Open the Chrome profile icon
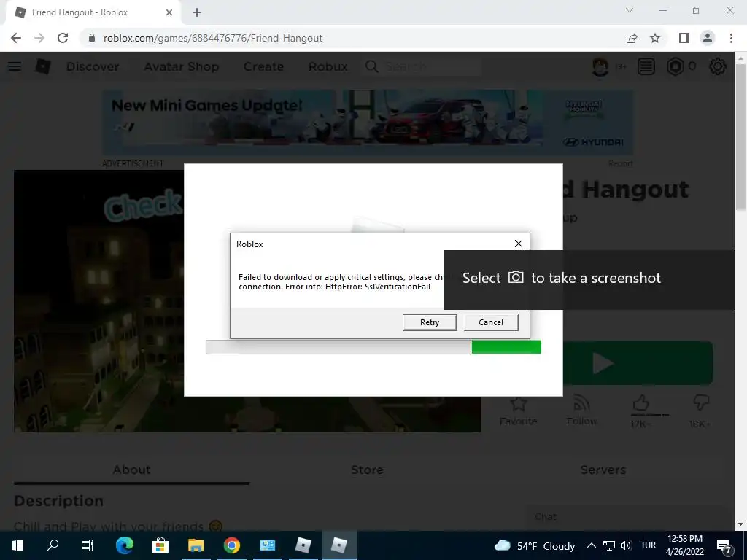This screenshot has width=747, height=560. 708,38
